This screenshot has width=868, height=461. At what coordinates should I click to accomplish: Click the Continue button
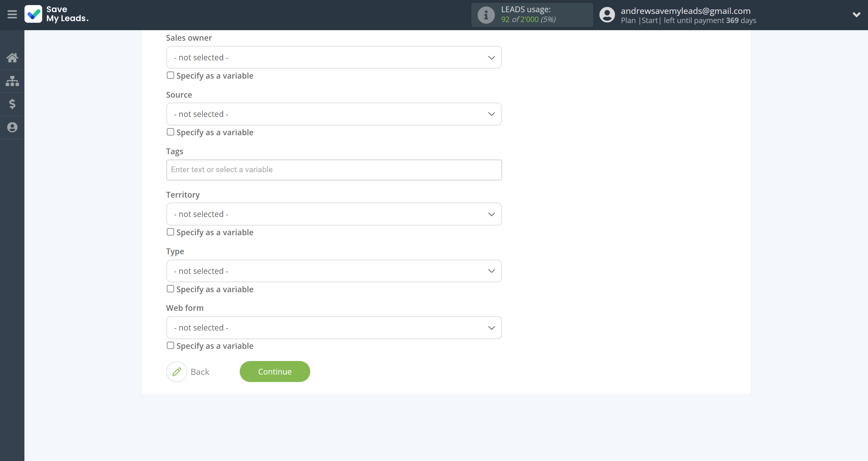click(275, 372)
